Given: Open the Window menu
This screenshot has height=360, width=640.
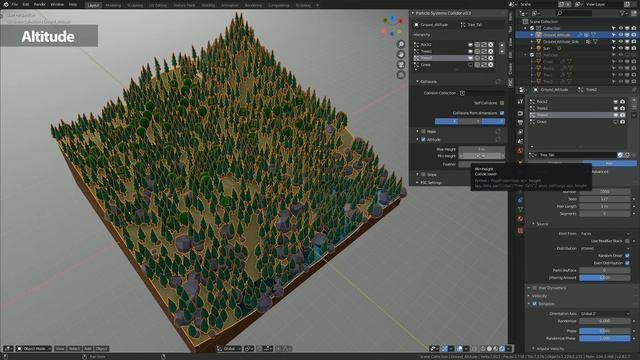Looking at the screenshot, I should tap(57, 4).
